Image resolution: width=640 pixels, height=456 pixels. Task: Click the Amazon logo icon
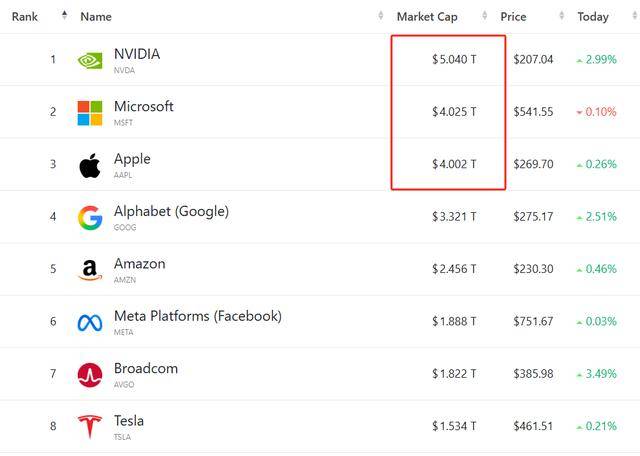(90, 270)
